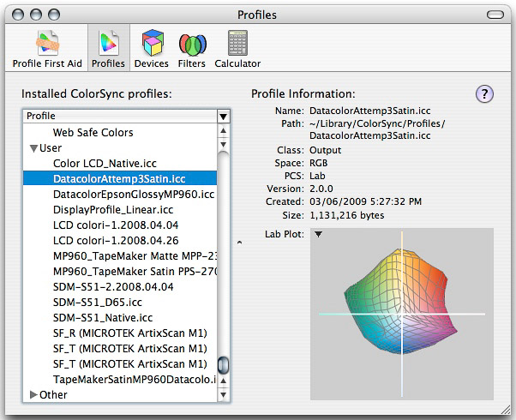Select the Web Safe Colors entry

(93, 133)
